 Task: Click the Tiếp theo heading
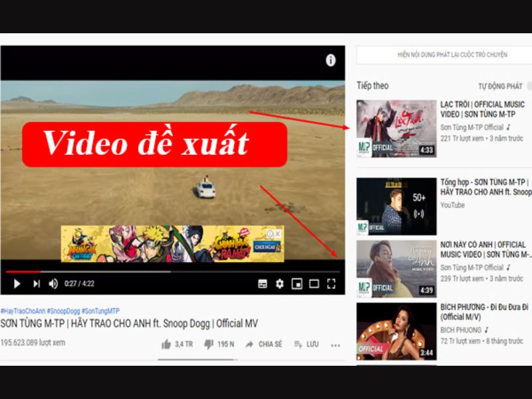(372, 86)
